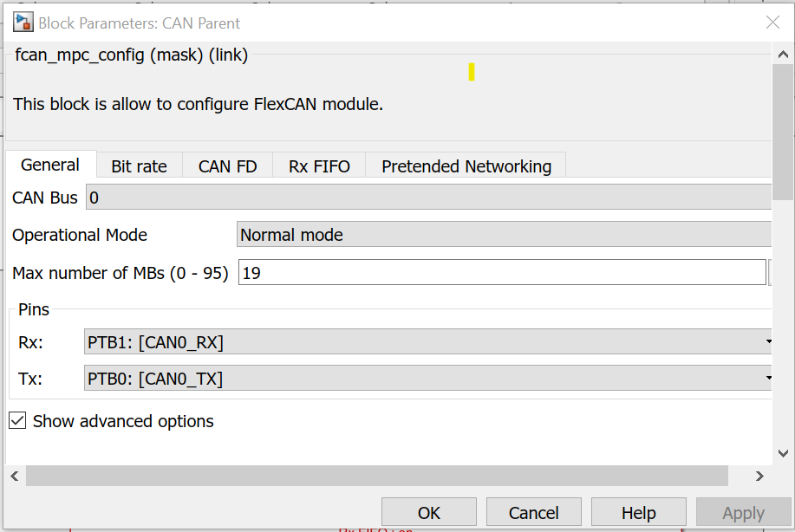795x532 pixels.
Task: Click the Max number of MBs field
Action: [x=501, y=273]
